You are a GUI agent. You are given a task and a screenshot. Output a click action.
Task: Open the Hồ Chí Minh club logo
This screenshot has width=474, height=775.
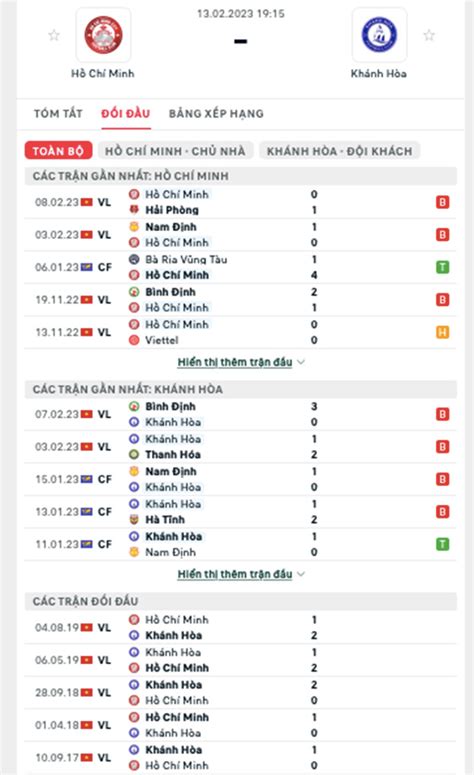coord(103,35)
